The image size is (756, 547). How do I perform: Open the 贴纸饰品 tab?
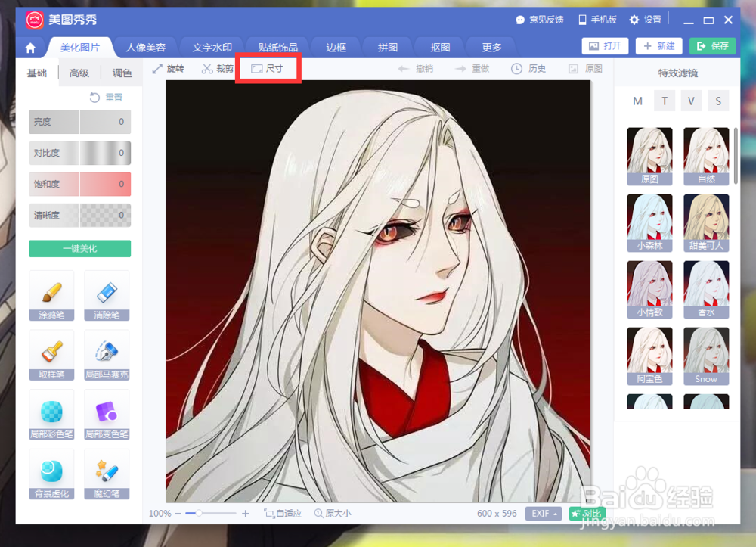tap(278, 47)
